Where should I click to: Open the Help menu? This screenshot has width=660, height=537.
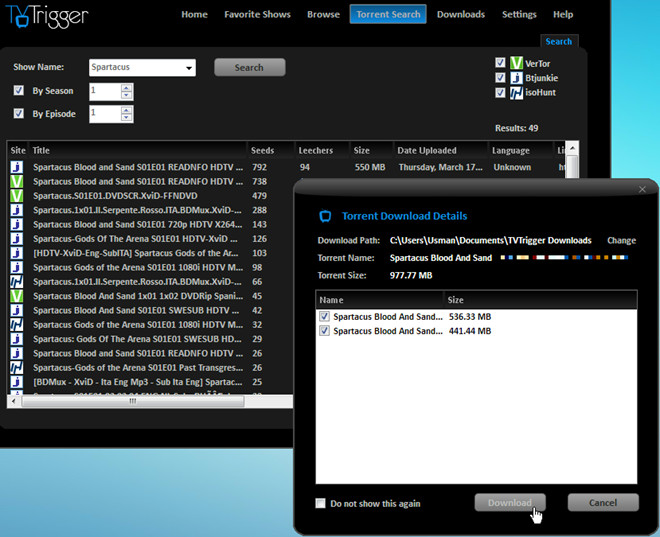point(563,14)
